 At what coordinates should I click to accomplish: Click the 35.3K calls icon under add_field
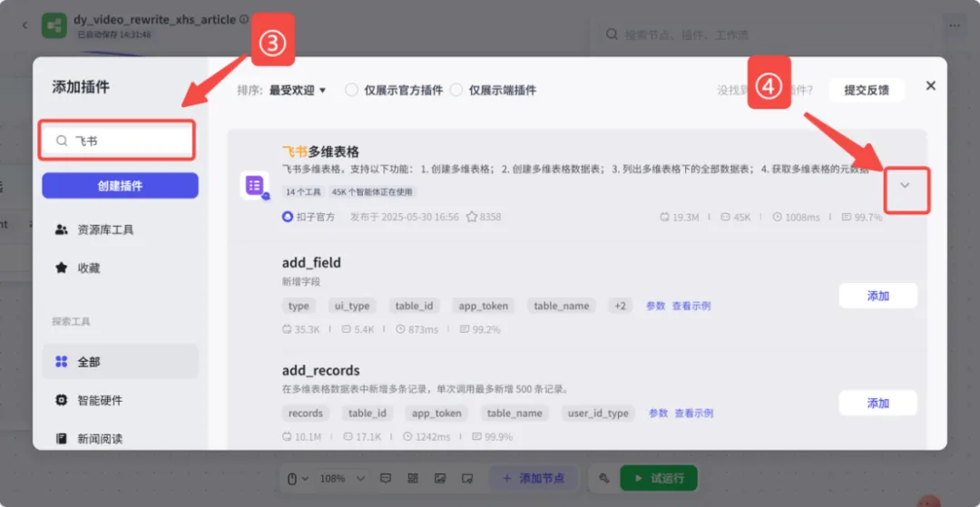tap(288, 329)
